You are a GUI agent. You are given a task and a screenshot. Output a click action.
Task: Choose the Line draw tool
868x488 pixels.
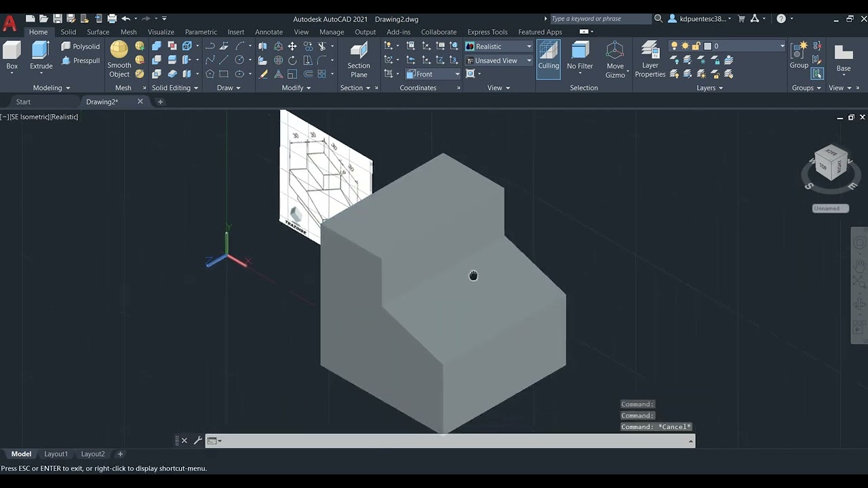224,60
